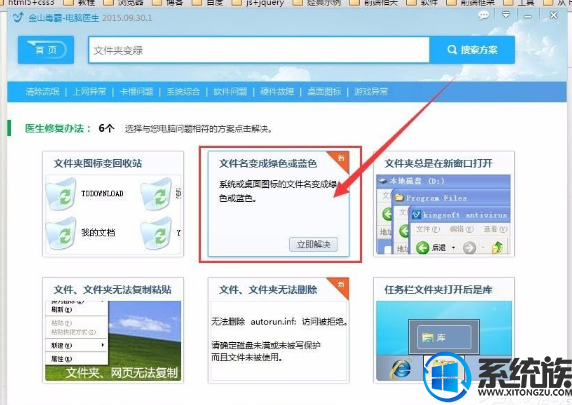Open the 文件夹图标变回收站 solution card
This screenshot has height=405, width=572.
pos(113,204)
